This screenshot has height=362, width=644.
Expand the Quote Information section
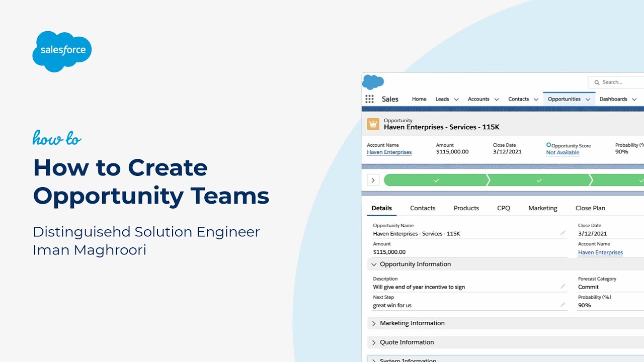point(374,342)
